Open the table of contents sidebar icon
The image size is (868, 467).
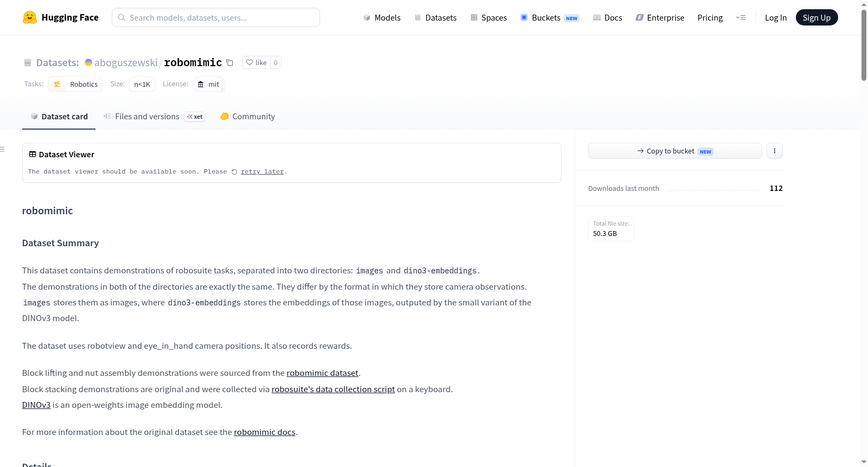3,149
